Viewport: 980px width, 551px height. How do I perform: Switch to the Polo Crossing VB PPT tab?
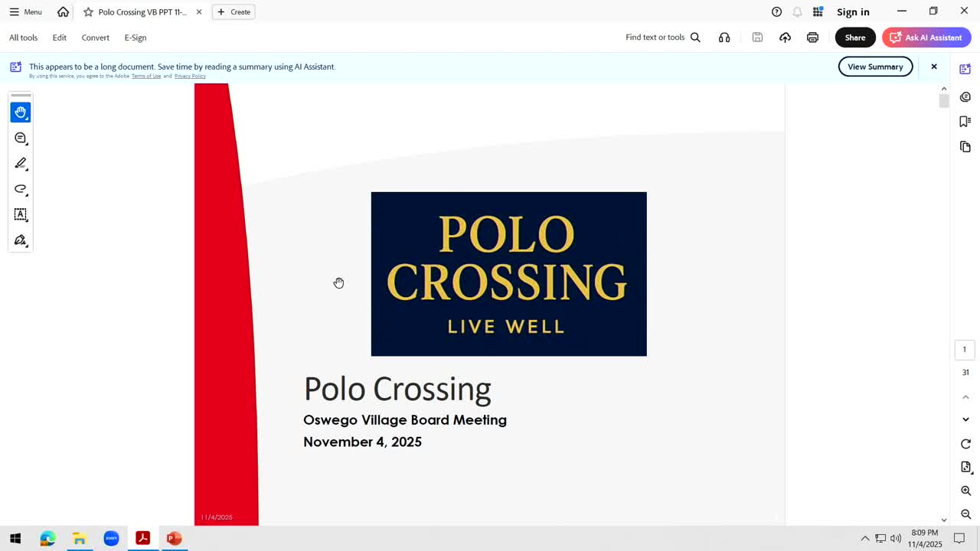[x=142, y=11]
